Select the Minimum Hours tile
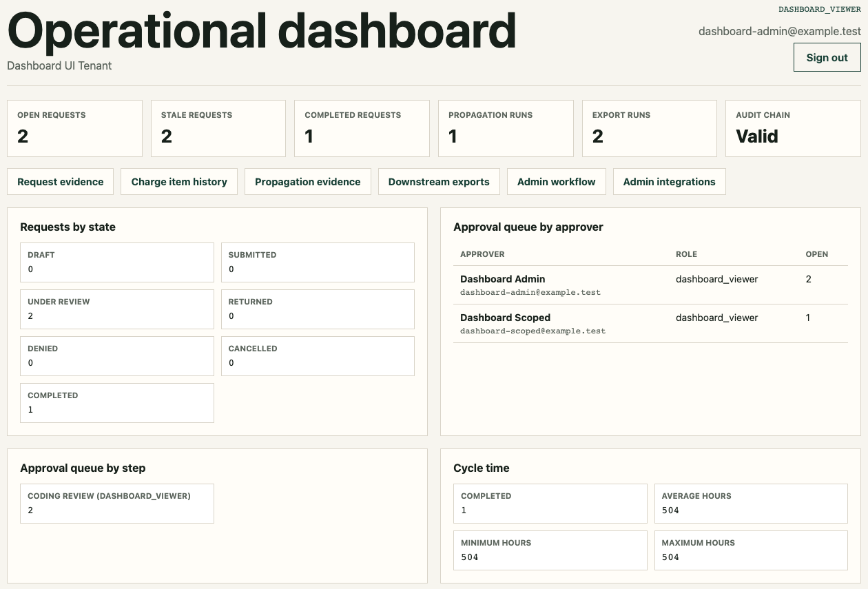868x589 pixels. pos(550,550)
